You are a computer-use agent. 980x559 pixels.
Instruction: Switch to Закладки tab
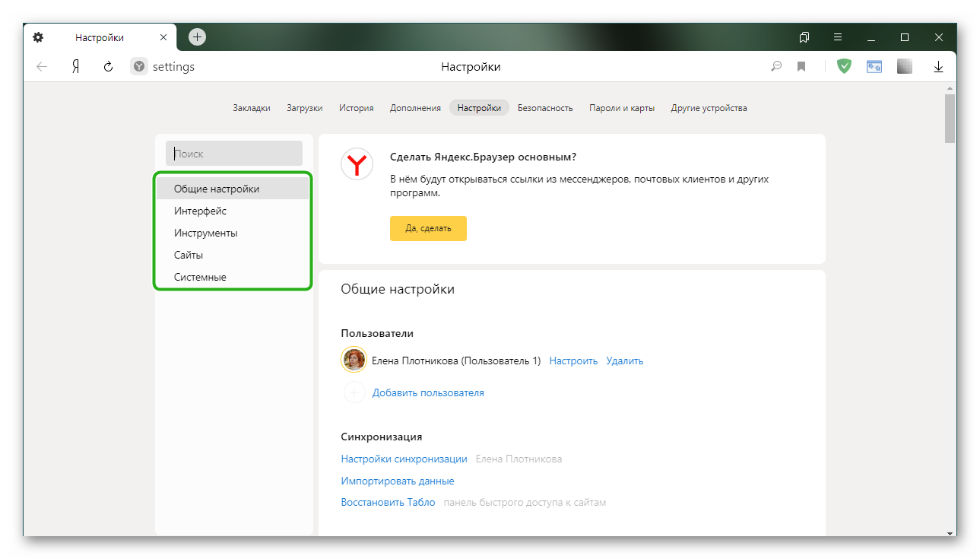point(252,108)
